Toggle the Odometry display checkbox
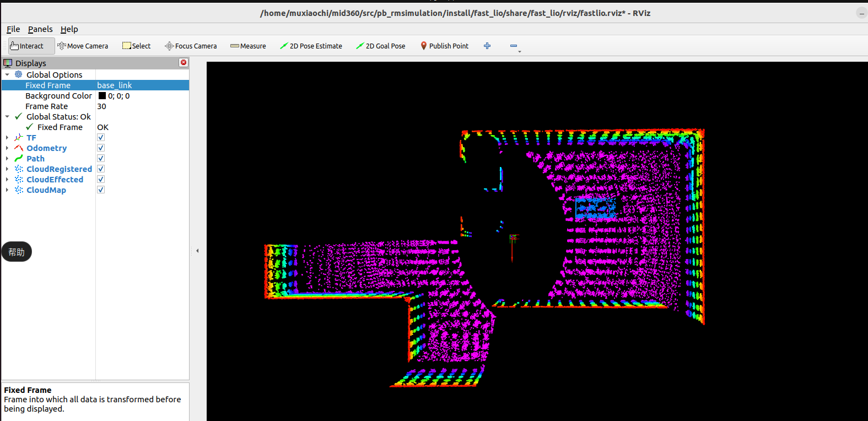This screenshot has width=868, height=421. (x=101, y=148)
